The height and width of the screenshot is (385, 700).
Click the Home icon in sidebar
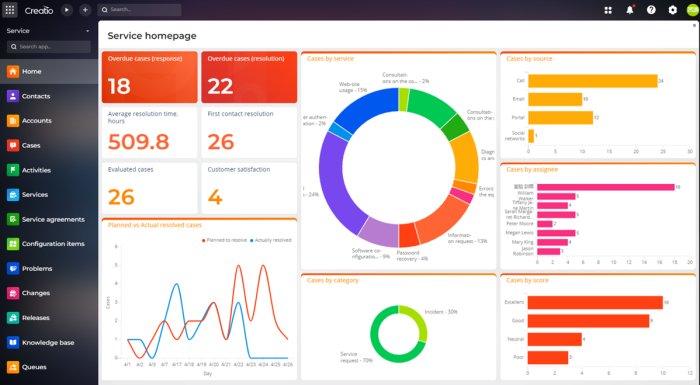click(13, 71)
